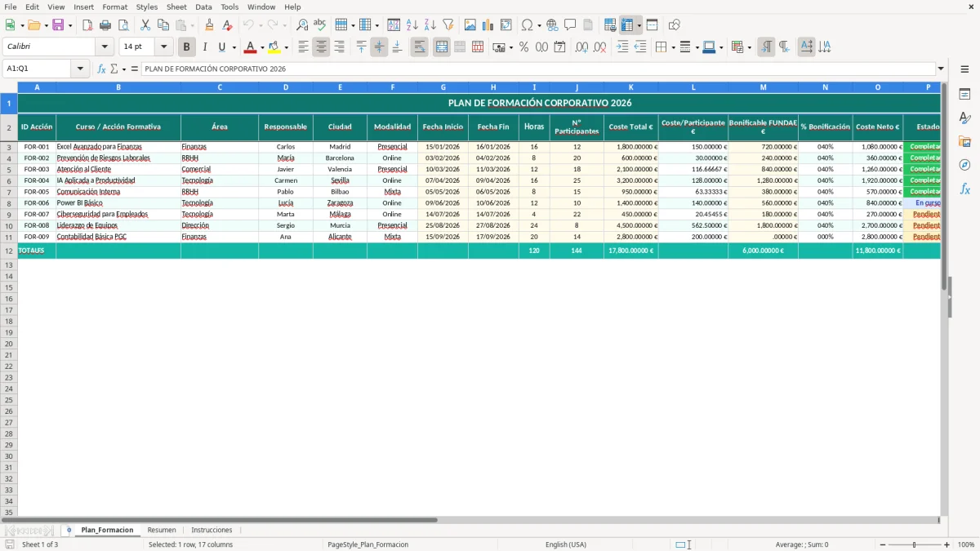Select the Clone Formatting paintbrush
Image resolution: width=980 pixels, height=551 pixels.
(210, 25)
